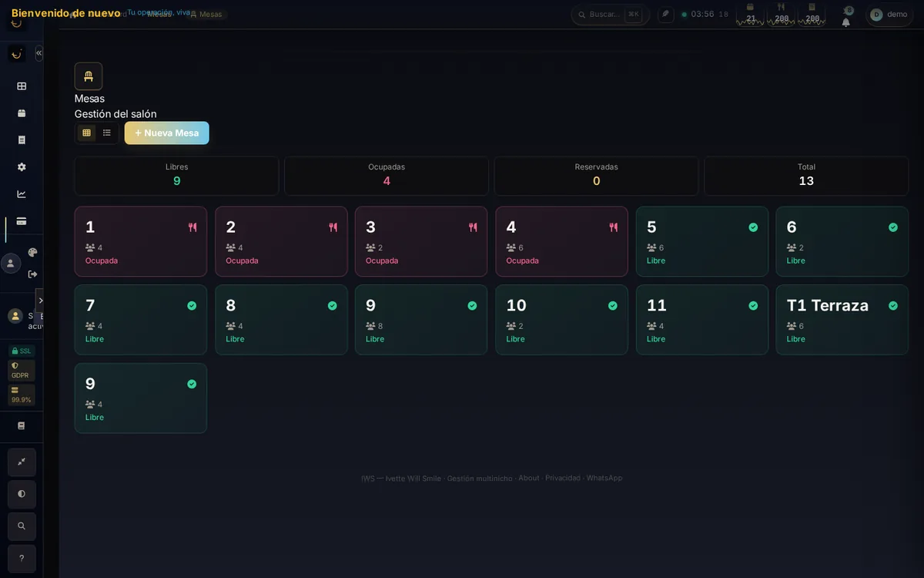
Task: Click the 99.9% uptime badge
Action: coord(22,395)
